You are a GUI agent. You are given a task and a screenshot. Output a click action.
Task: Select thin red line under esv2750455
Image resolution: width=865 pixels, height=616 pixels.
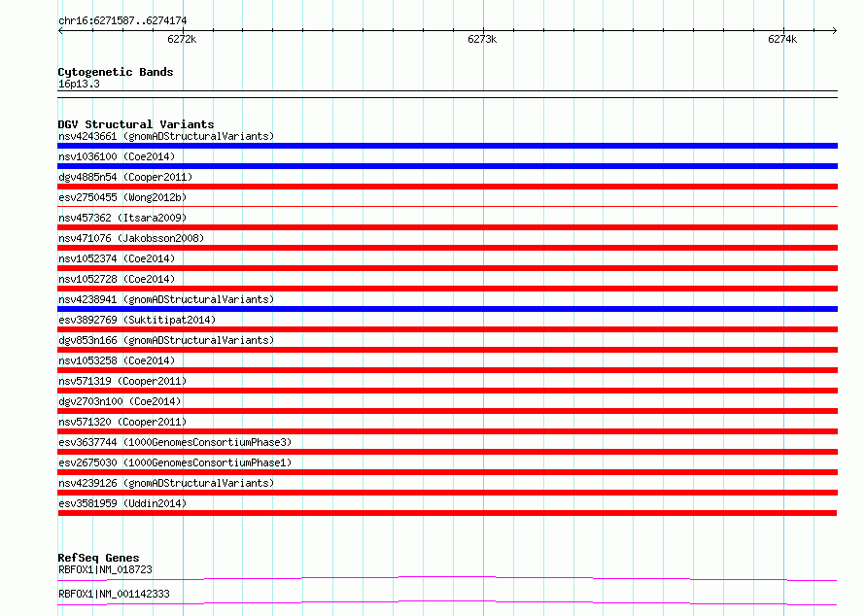tap(447, 207)
